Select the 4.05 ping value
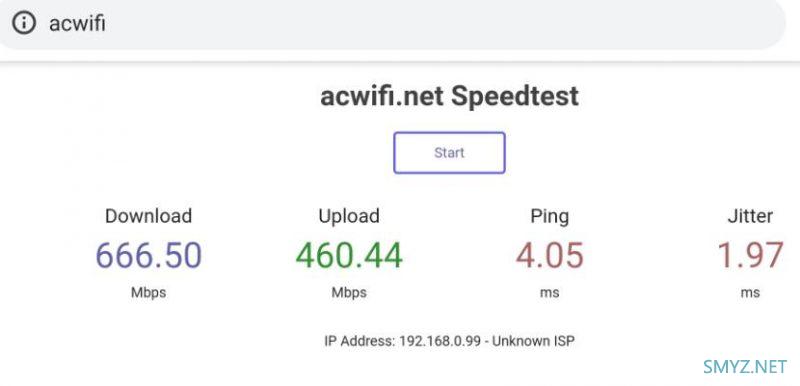The width and height of the screenshot is (800, 386). [549, 255]
